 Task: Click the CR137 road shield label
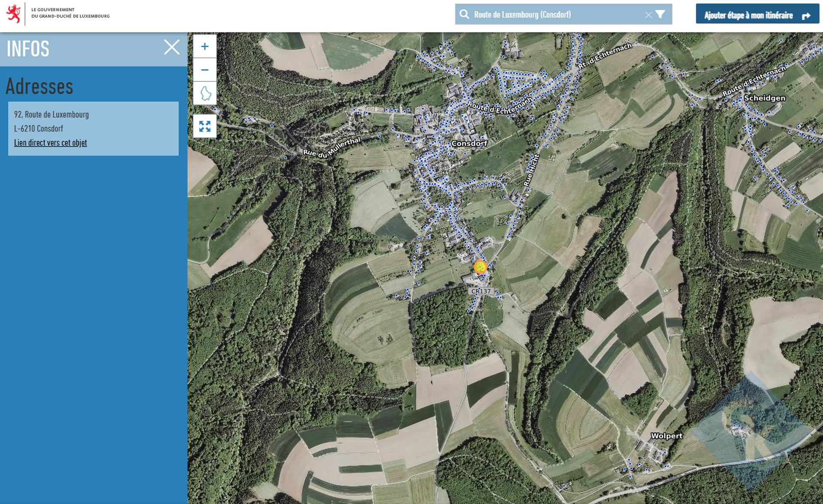coord(481,291)
